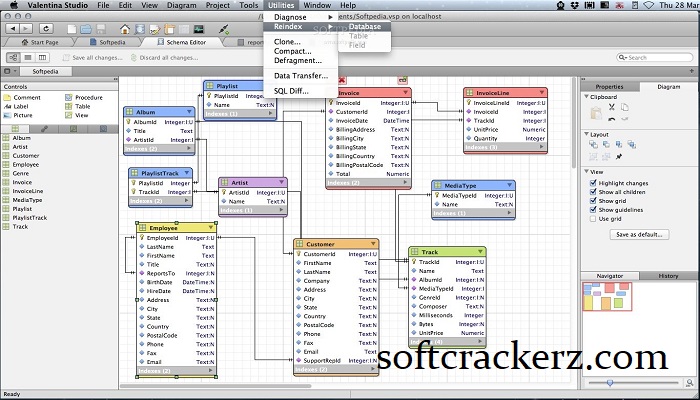
Task: Click the Cut scissors icon in Clipboard
Action: tap(612, 107)
